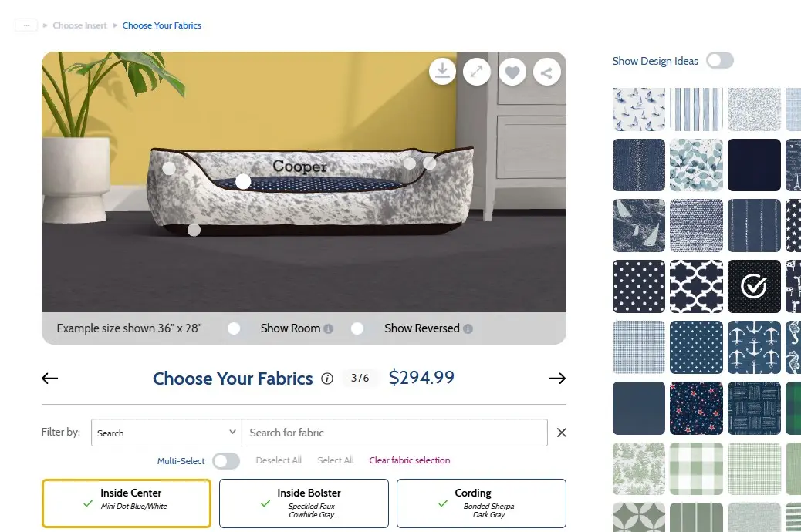Viewport: 801px width, 532px height.
Task: Click the share icon
Action: tap(546, 72)
